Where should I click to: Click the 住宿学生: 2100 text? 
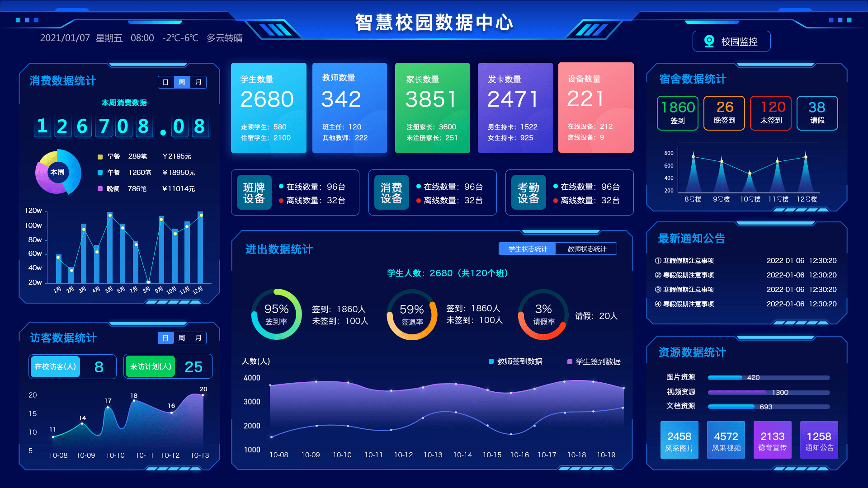(x=266, y=138)
